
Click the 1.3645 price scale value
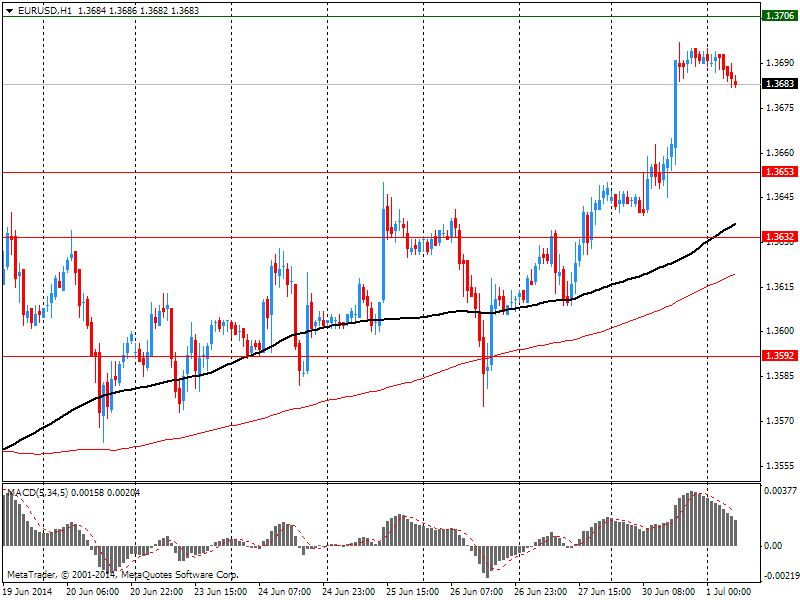(780, 196)
